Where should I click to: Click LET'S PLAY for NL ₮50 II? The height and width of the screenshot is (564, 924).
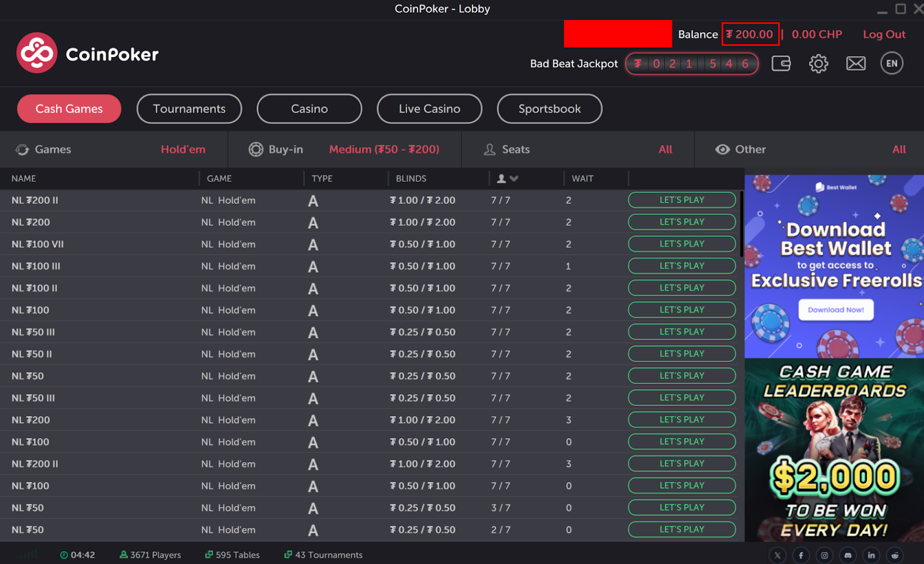coord(682,354)
